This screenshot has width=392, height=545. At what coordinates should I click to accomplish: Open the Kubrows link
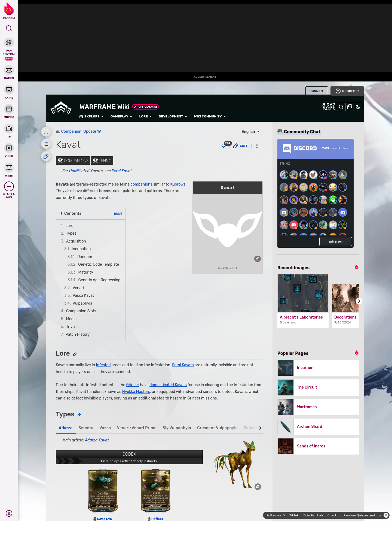point(178,184)
